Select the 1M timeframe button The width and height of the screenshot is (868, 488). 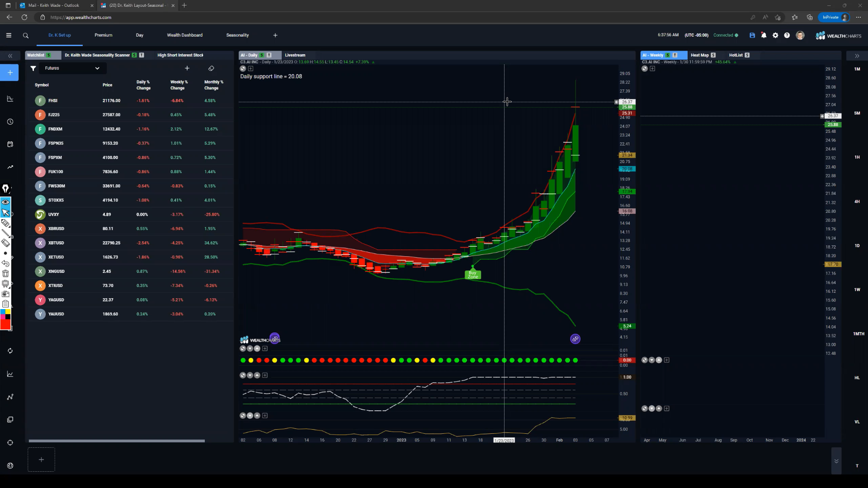pos(857,69)
